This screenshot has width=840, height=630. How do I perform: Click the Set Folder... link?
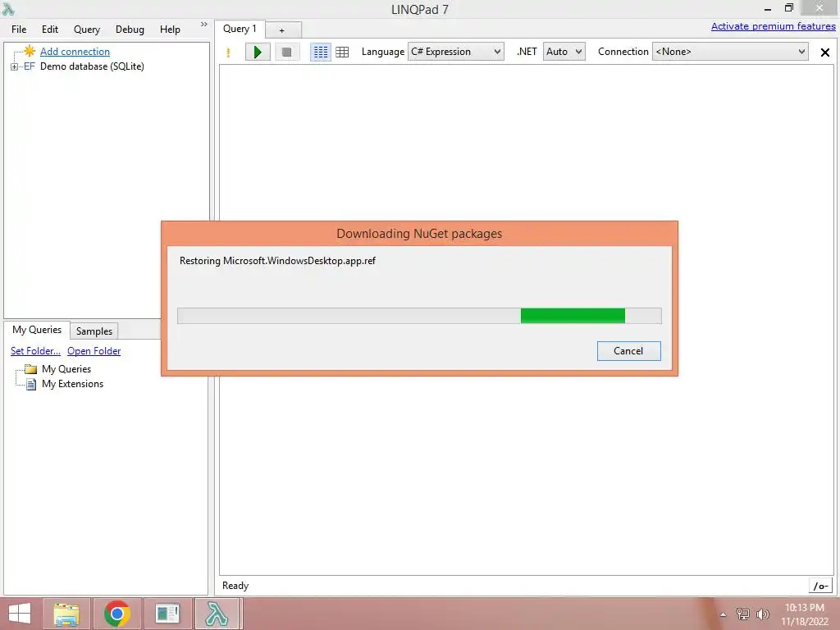point(35,351)
